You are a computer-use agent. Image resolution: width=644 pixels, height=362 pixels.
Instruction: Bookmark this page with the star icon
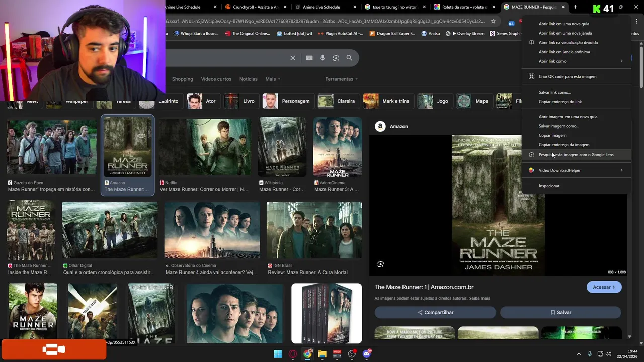493,21
